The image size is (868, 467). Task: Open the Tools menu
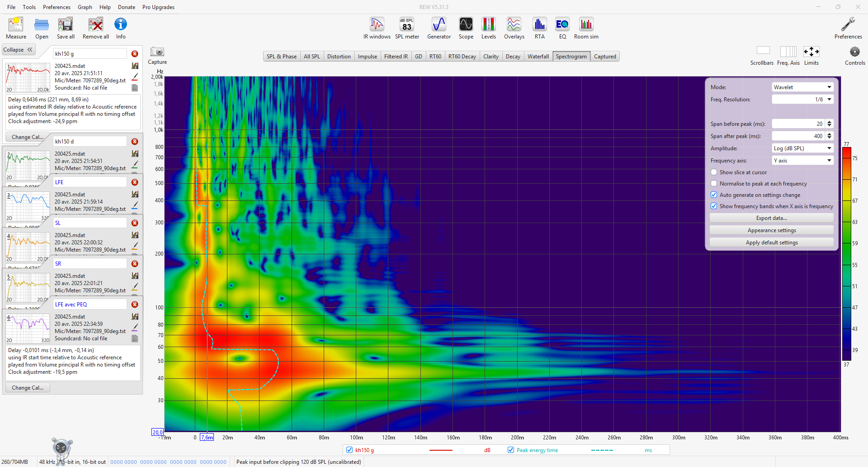[29, 7]
